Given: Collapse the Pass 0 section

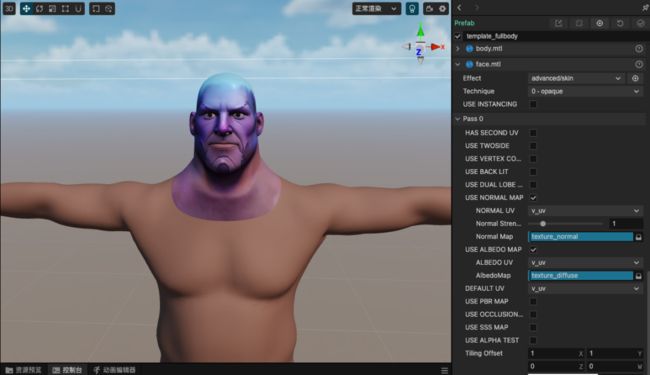Looking at the screenshot, I should [458, 119].
